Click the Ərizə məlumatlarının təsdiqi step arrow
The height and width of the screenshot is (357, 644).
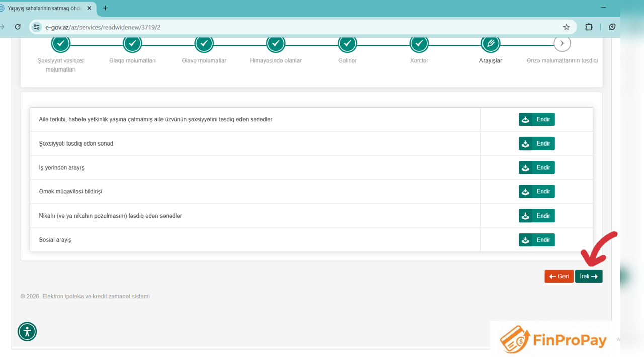tap(562, 44)
